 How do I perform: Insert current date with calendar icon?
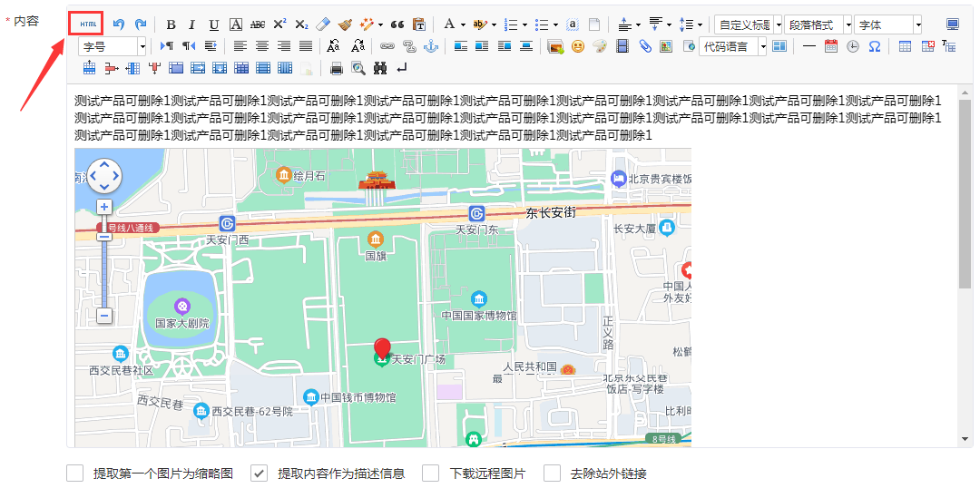coord(830,46)
